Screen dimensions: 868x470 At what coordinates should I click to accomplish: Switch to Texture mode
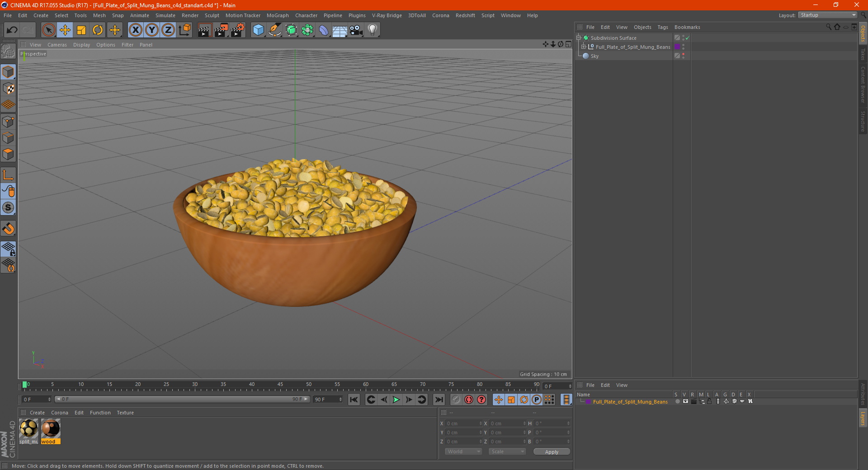pyautogui.click(x=8, y=89)
